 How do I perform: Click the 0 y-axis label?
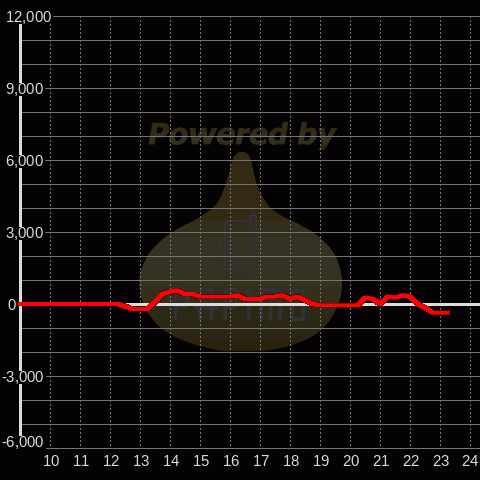(12, 305)
